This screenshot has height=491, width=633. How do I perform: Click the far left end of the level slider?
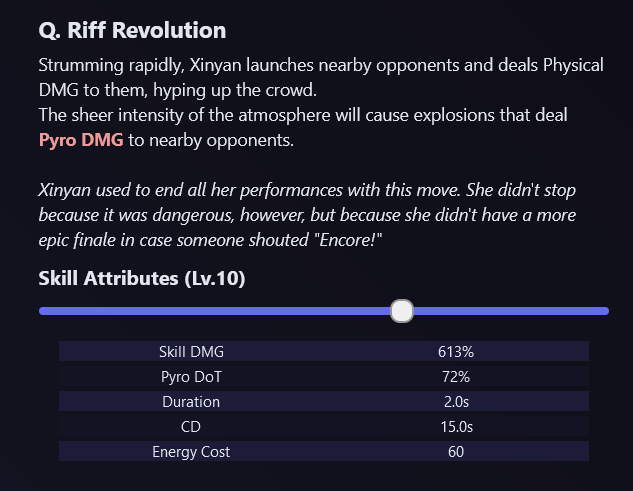(x=42, y=311)
